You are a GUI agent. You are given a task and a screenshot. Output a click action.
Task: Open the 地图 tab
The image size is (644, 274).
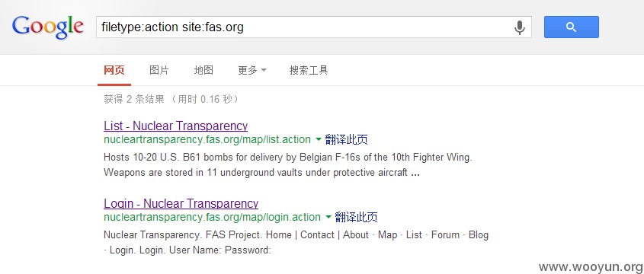(x=203, y=70)
